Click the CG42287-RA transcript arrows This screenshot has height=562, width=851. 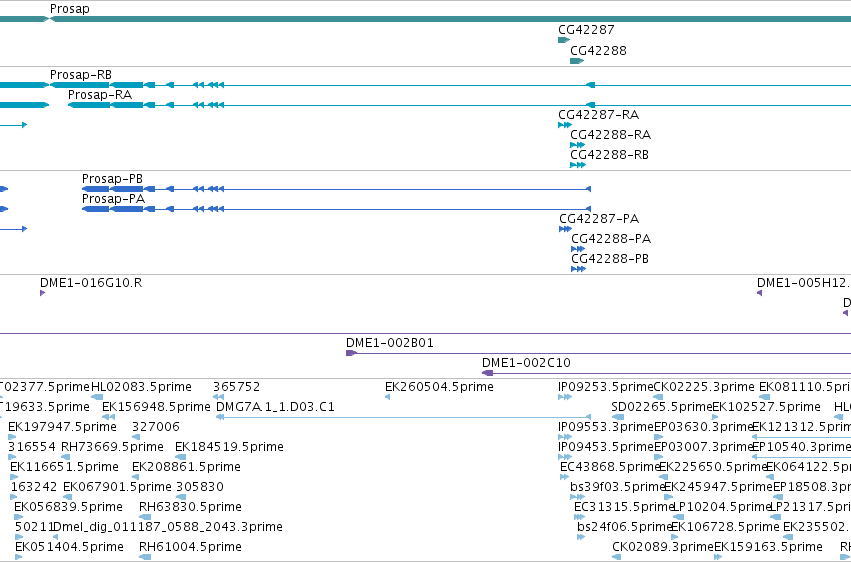565,125
